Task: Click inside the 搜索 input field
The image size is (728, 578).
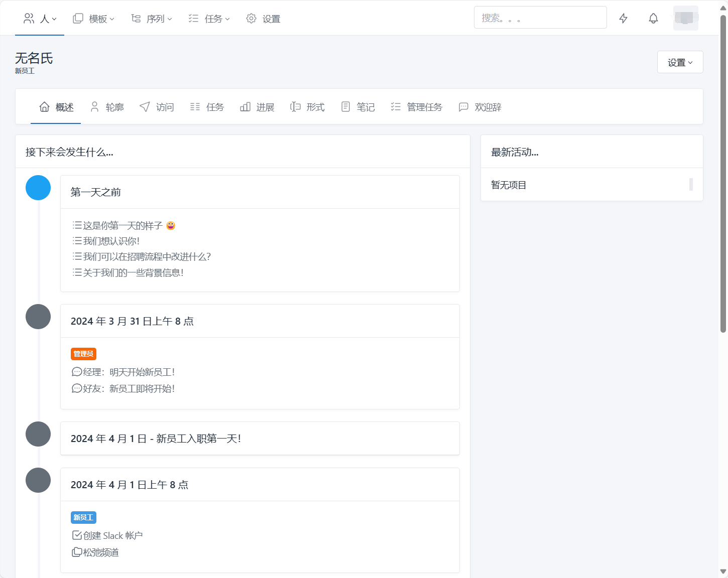Action: (x=540, y=18)
